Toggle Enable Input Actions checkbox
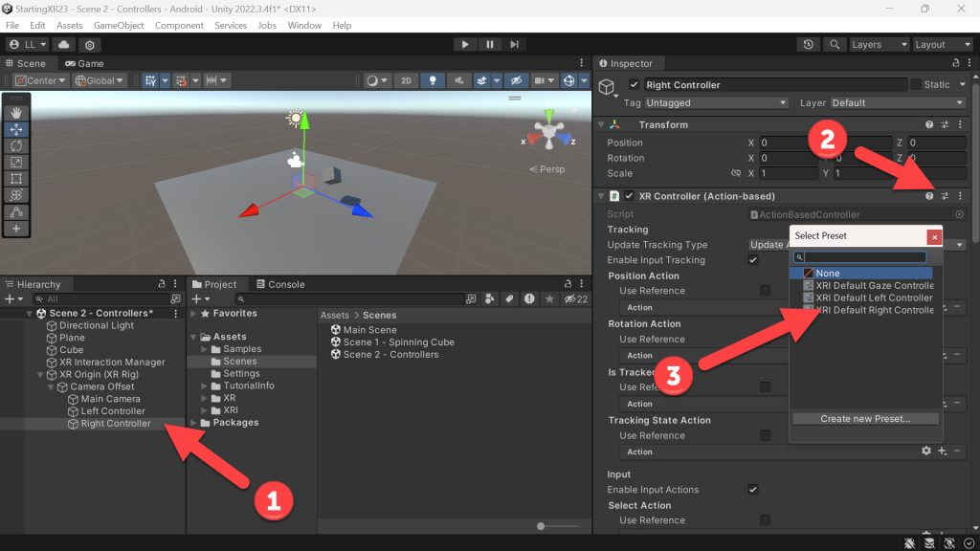Viewport: 980px width, 551px height. pos(753,490)
